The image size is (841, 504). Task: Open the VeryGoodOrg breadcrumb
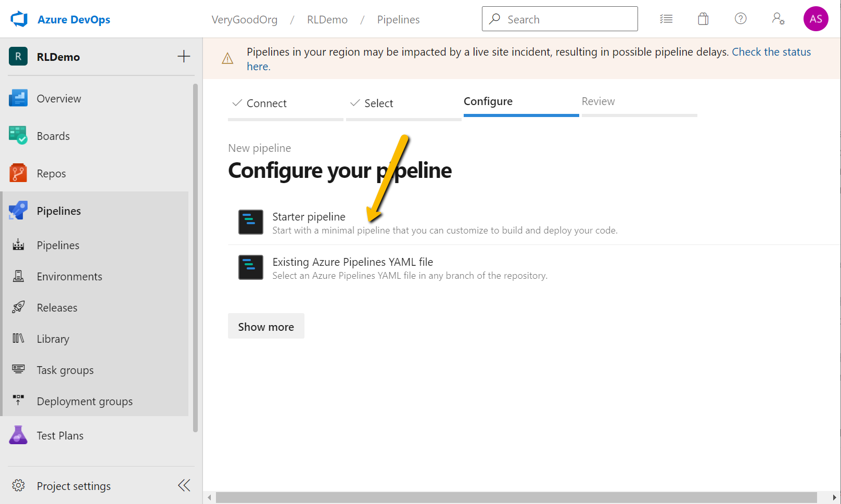pos(245,19)
